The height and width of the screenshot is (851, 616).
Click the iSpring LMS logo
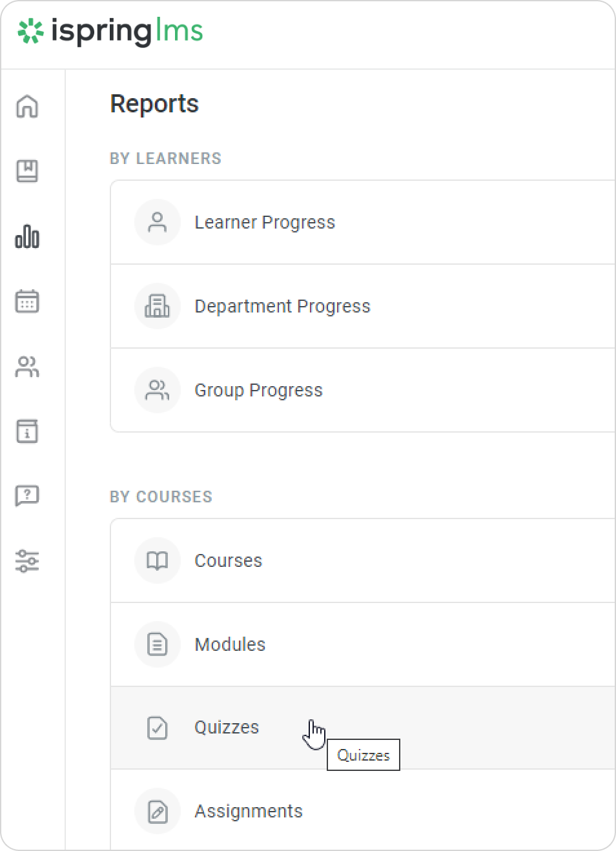click(110, 31)
